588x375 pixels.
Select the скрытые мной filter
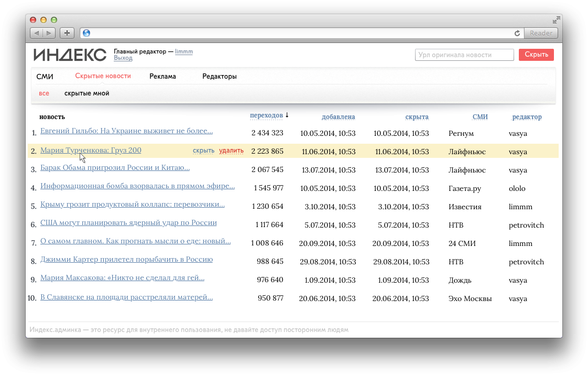(x=86, y=93)
